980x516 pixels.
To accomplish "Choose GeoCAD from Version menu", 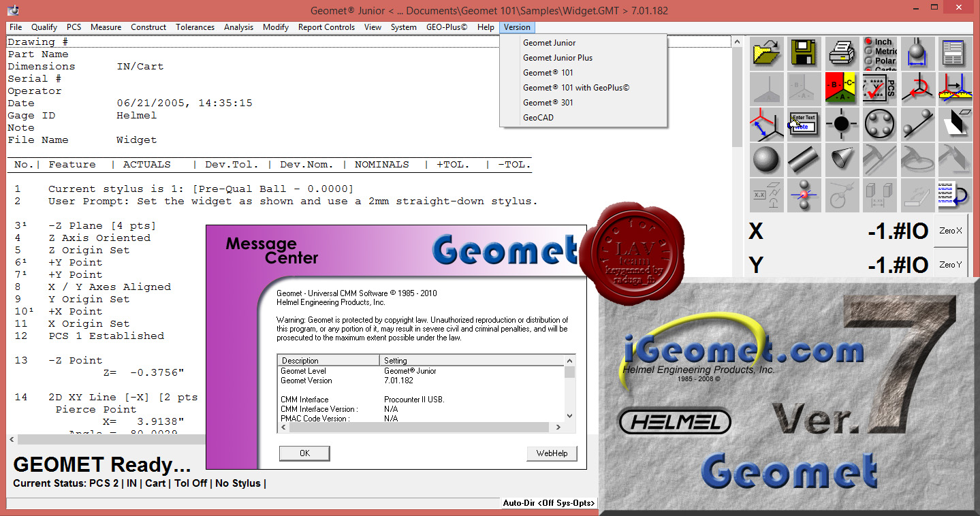I will 583,118.
